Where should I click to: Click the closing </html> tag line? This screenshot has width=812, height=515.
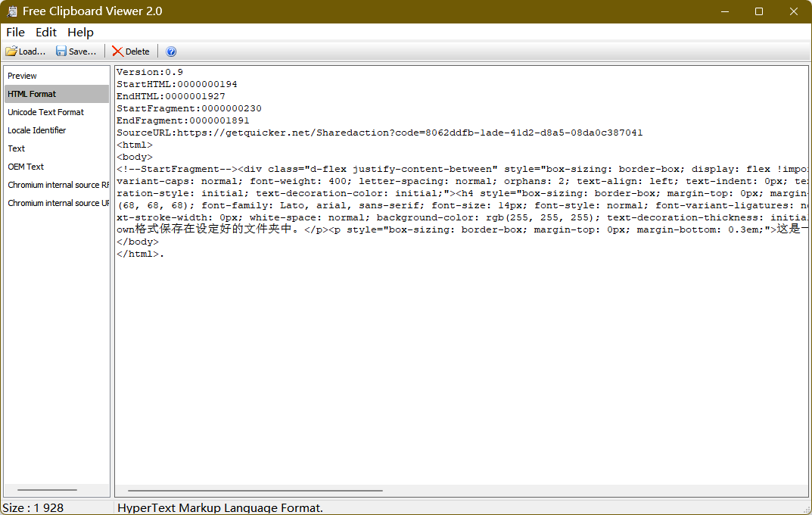click(140, 254)
